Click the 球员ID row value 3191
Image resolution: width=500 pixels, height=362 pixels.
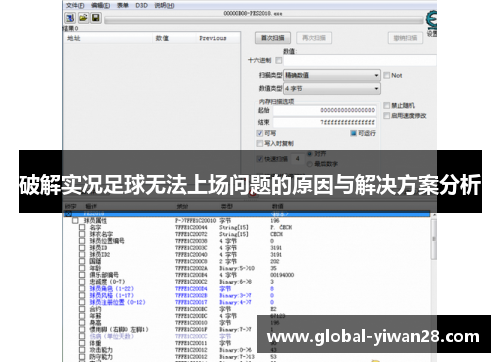point(276,248)
